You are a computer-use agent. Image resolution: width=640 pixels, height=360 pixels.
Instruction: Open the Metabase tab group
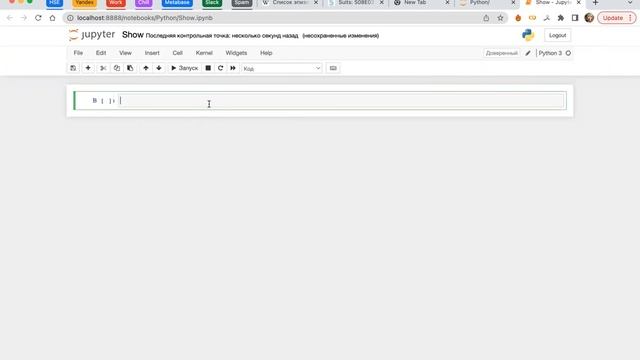(177, 3)
